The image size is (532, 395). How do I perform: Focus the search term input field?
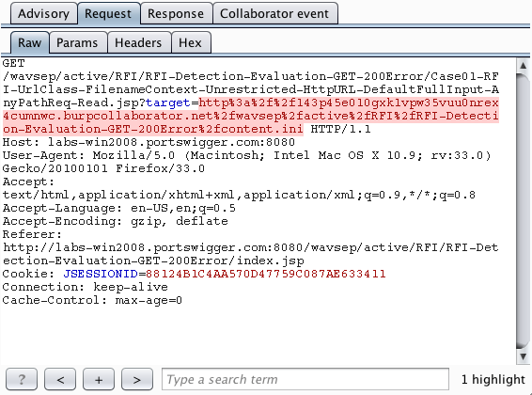[x=305, y=379]
